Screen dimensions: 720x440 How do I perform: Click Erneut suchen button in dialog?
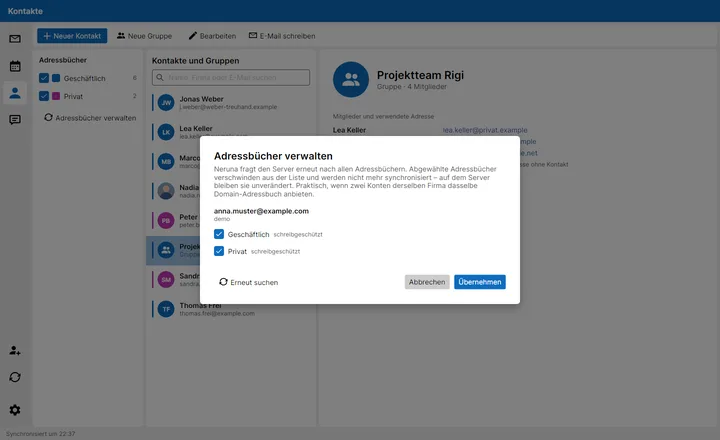[248, 282]
